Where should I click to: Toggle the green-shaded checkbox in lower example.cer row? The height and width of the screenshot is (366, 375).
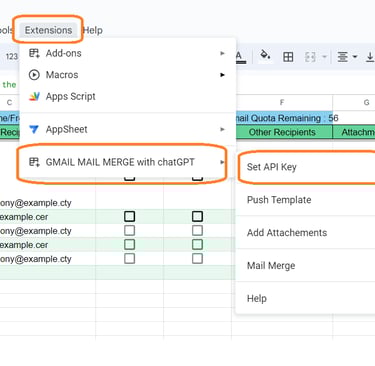tap(129, 245)
